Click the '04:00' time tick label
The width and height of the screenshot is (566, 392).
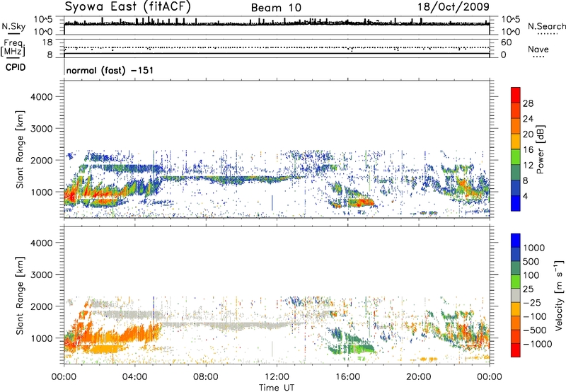click(134, 377)
